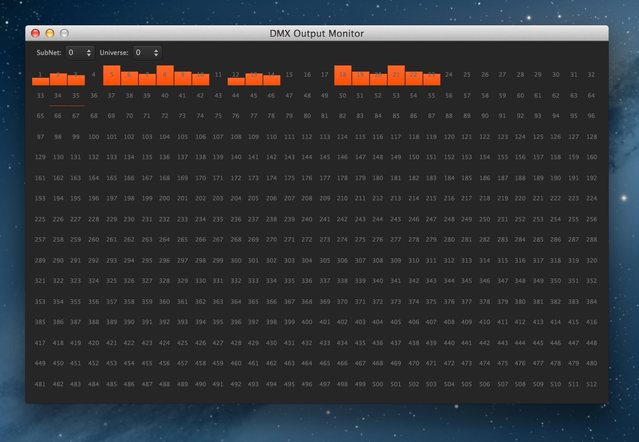Select DMX channel cell 352
This screenshot has height=442, width=639.
click(591, 281)
